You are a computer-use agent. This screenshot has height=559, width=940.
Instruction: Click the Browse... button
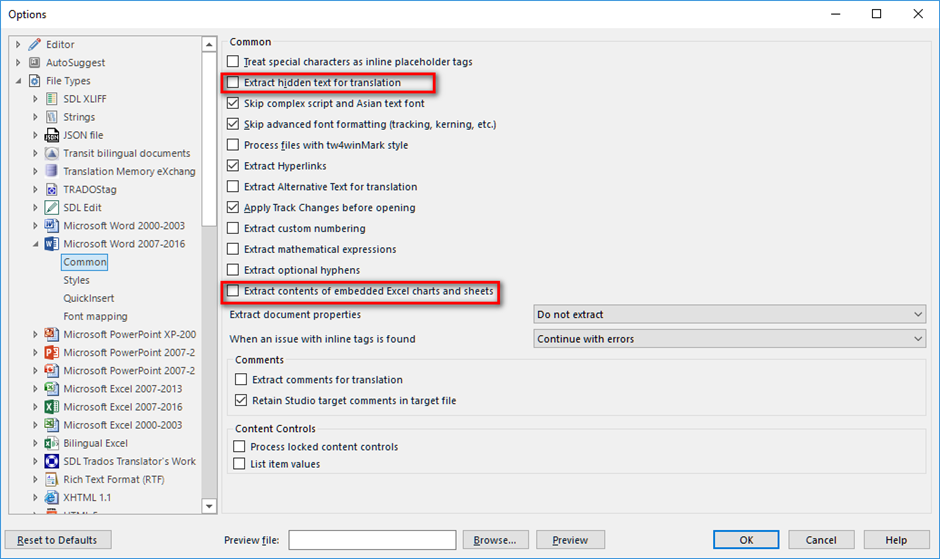[495, 540]
